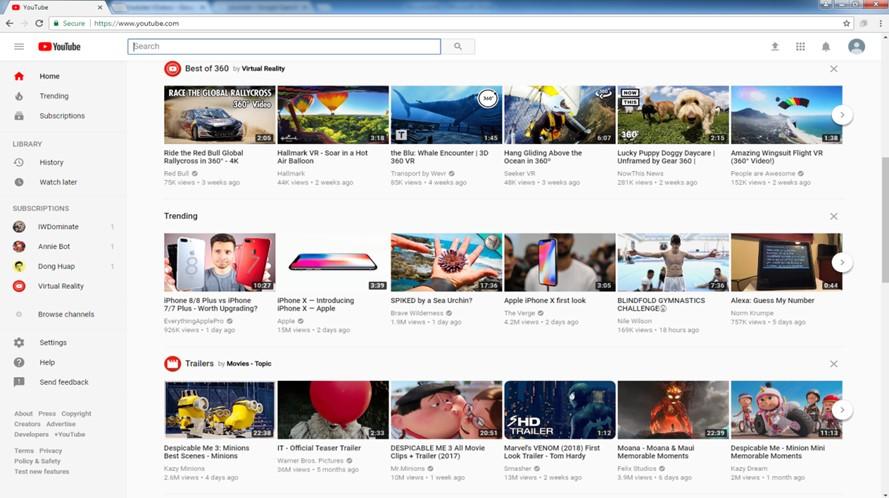The width and height of the screenshot is (889, 498).
Task: Click the Annie Bot channel avatar
Action: [x=19, y=247]
